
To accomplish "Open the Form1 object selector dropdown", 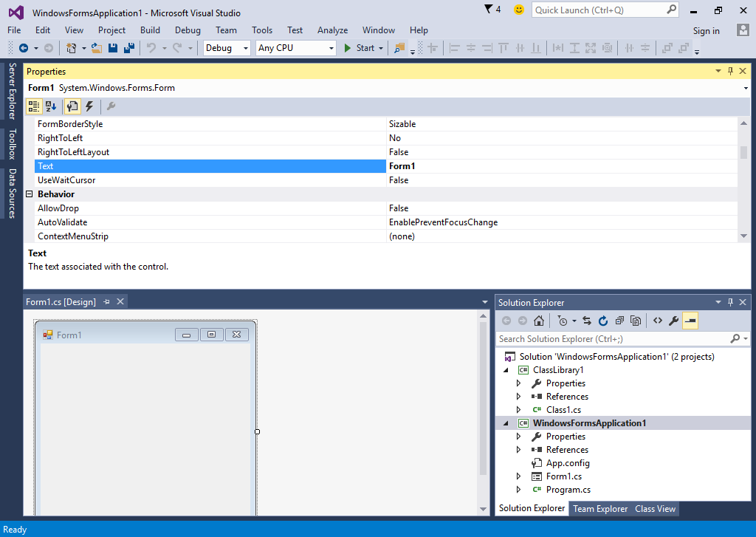I will [746, 88].
